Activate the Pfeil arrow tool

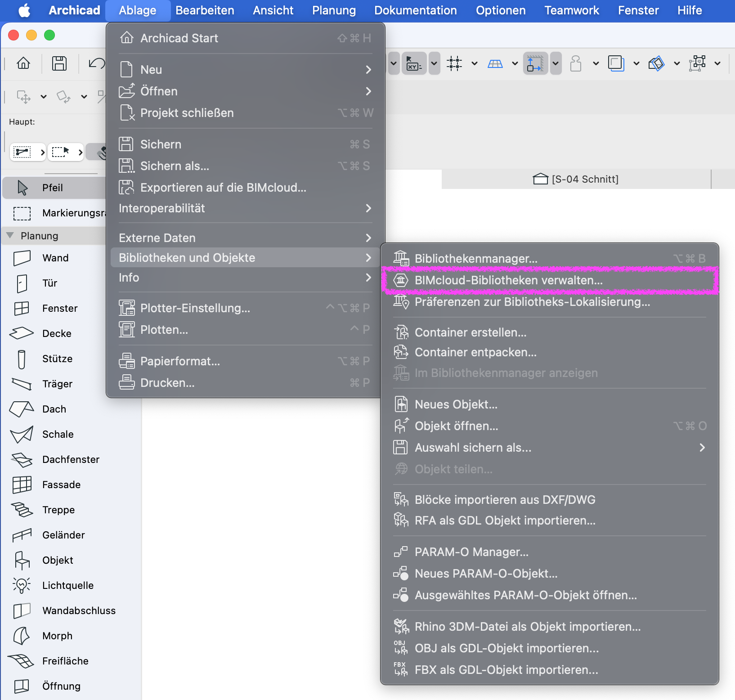(x=54, y=188)
